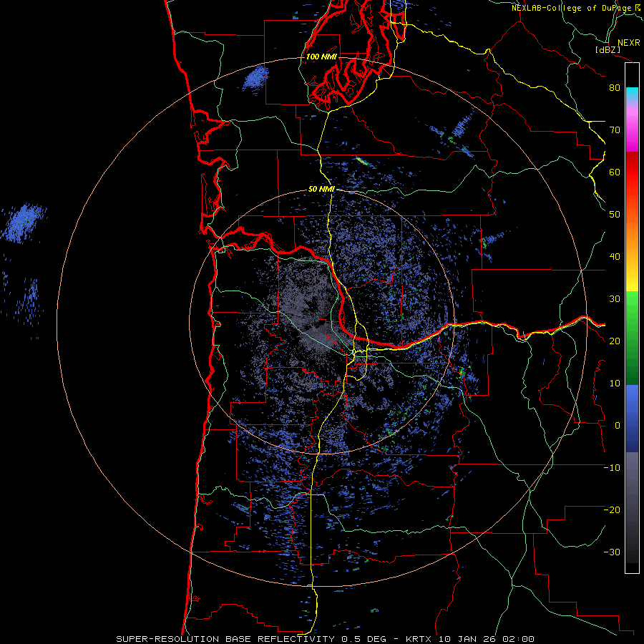The image size is (644, 644).
Task: Click the 'KRTX 10 JAN 26 02:00' timestamp
Action: tap(470, 639)
